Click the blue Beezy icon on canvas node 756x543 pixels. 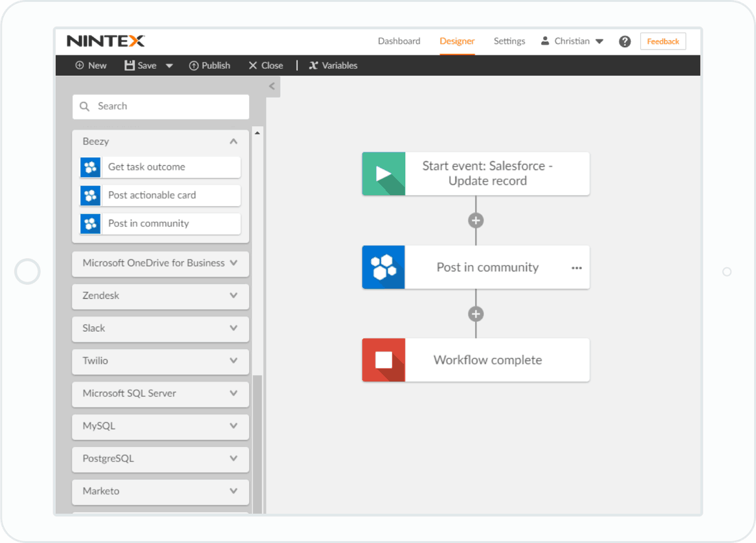(x=384, y=268)
